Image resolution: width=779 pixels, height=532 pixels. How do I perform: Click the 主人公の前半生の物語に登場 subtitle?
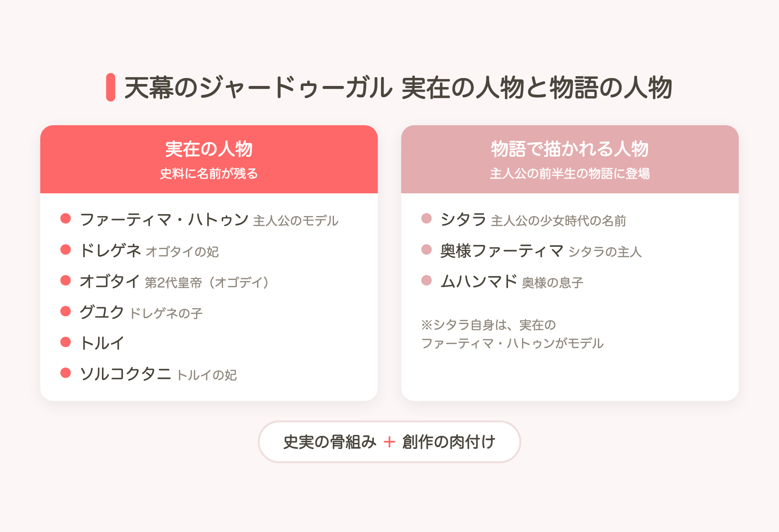tap(570, 174)
